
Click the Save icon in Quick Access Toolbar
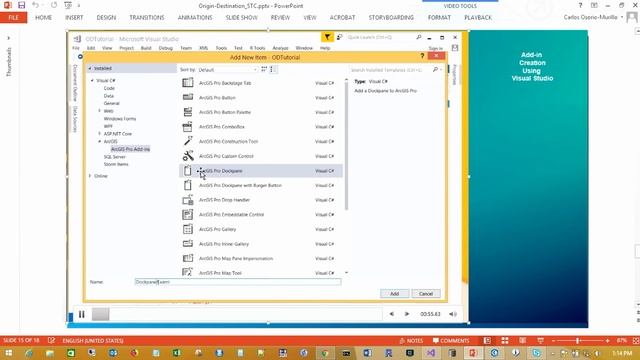click(x=21, y=5)
